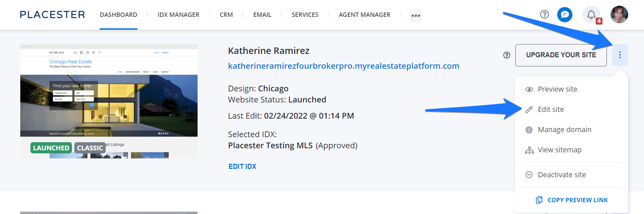Viewport: 644px width, 214px height.
Task: Open the help question mark in top bar
Action: pyautogui.click(x=544, y=14)
